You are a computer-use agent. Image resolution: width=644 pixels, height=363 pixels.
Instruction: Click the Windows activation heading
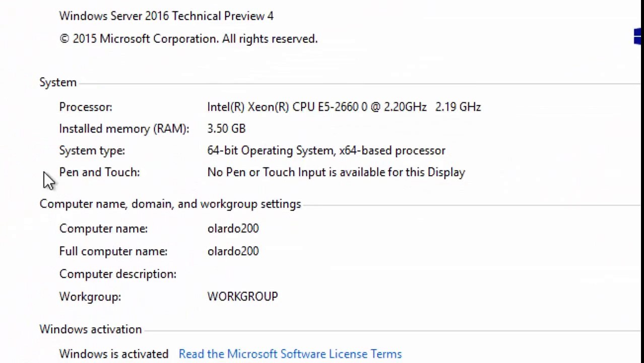tap(91, 329)
